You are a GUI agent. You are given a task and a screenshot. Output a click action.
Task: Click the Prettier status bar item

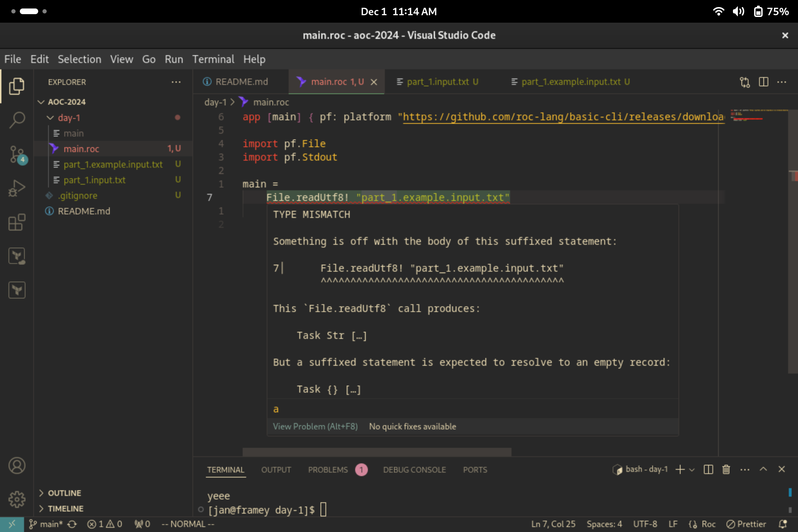point(746,524)
